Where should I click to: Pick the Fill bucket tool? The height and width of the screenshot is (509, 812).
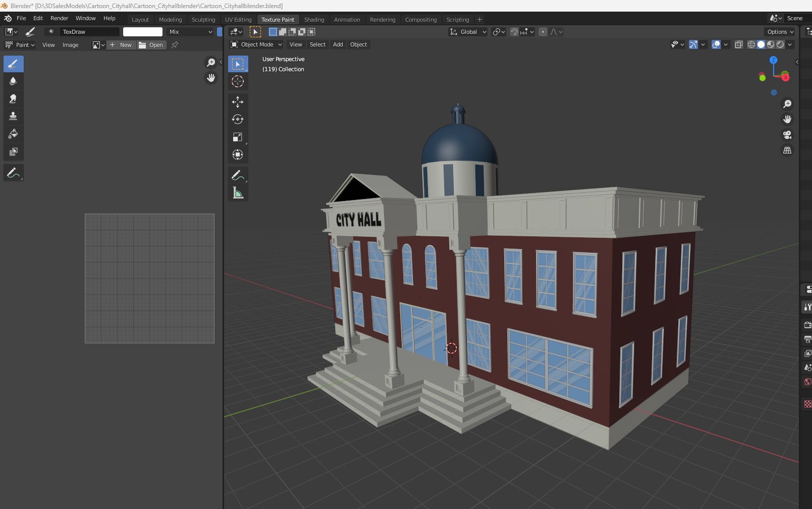pos(13,134)
